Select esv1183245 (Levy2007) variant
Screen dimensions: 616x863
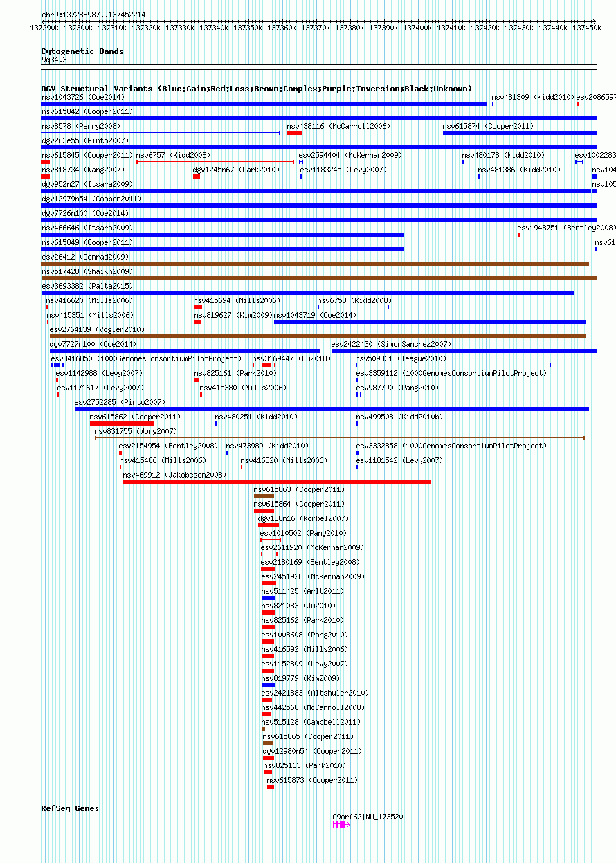343,170
